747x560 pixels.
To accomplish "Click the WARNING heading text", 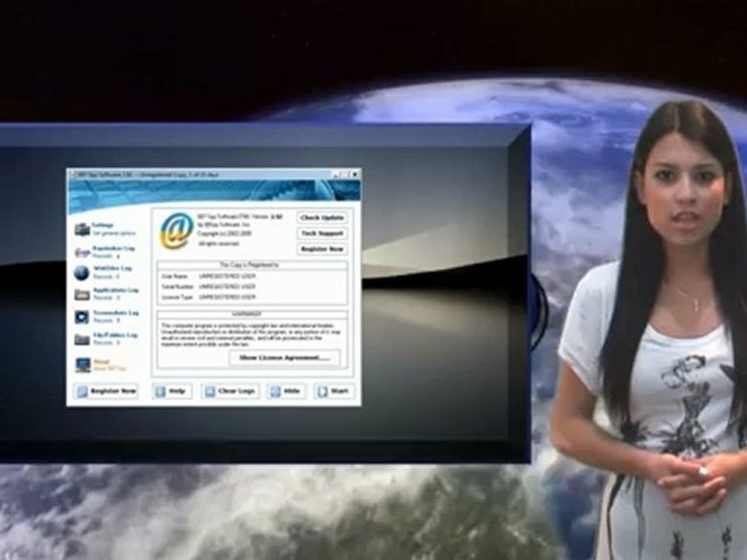I will click(247, 314).
